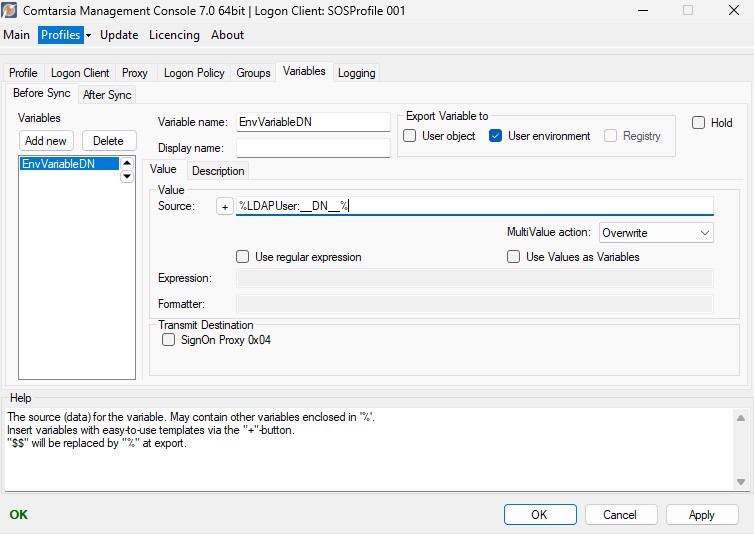Image resolution: width=754 pixels, height=534 pixels.
Task: Check Use Values as Variables
Action: [x=513, y=257]
